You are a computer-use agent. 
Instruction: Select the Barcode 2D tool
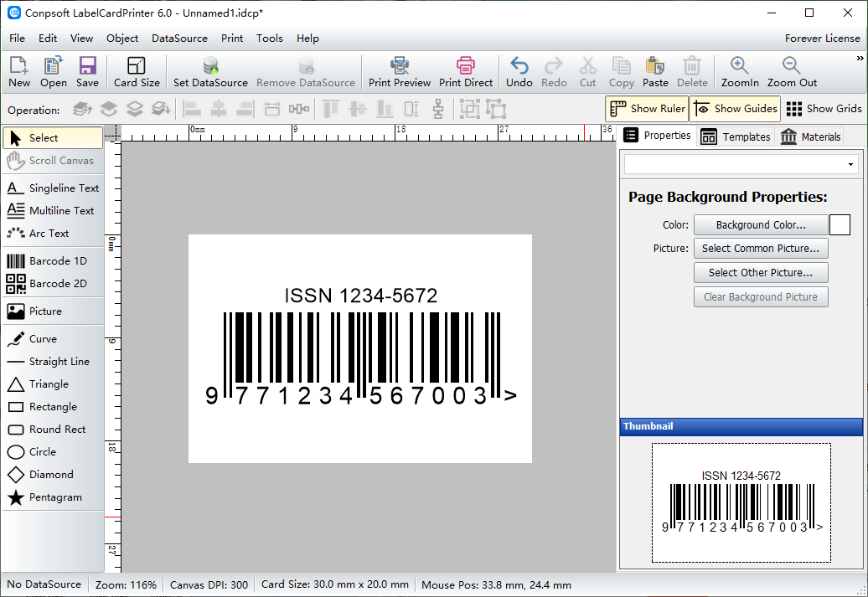[x=53, y=283]
